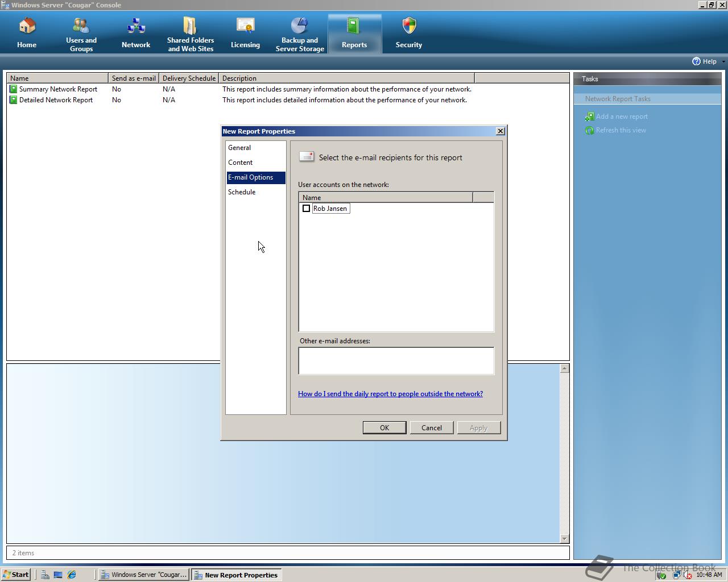Viewport: 728px width, 582px height.
Task: Click the detailed information description text
Action: [345, 100]
